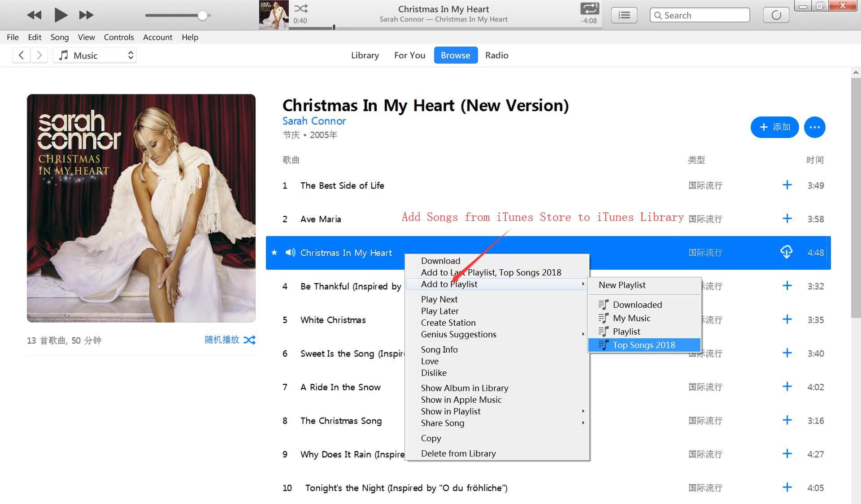
Task: Select the Download option from context menu
Action: click(441, 260)
